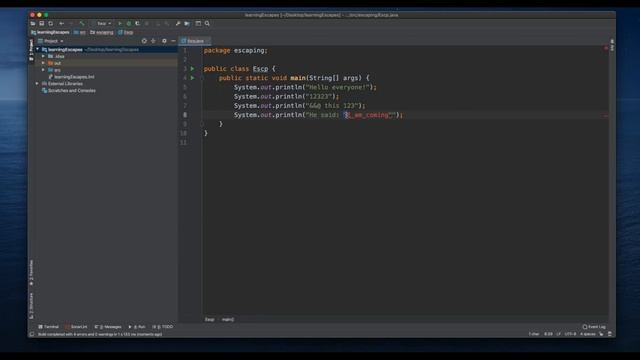
Task: Open right-side tool window vertical tab
Action: click(x=612, y=45)
